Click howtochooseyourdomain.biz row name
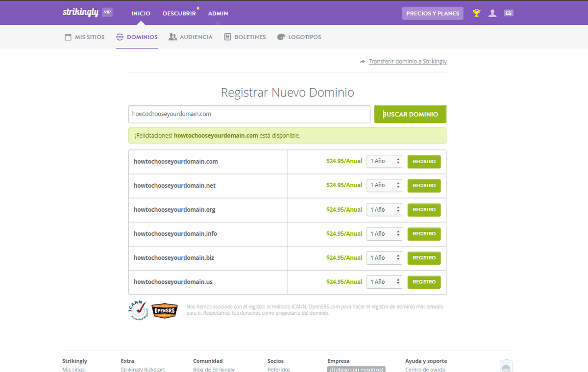This screenshot has width=588, height=372. 174,258
